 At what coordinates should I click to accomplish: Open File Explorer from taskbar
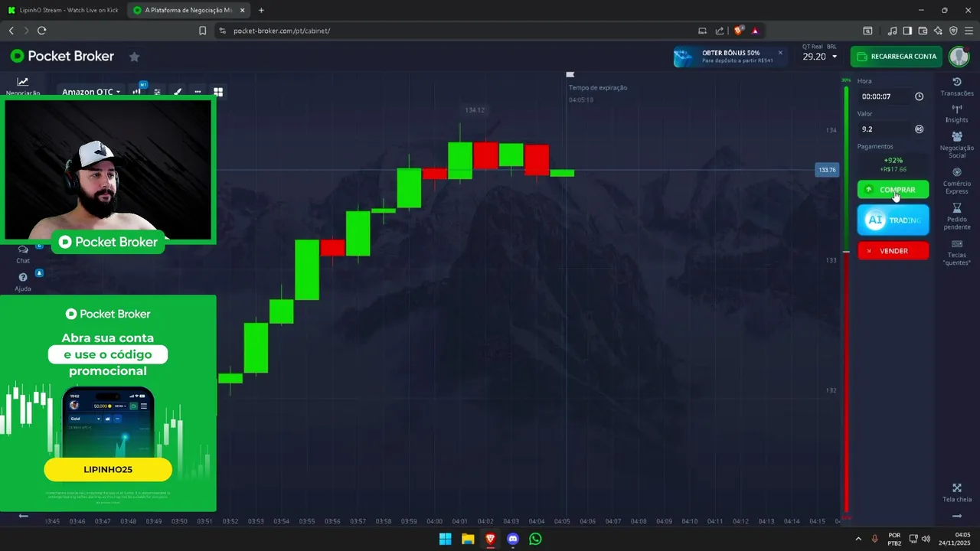click(x=468, y=539)
